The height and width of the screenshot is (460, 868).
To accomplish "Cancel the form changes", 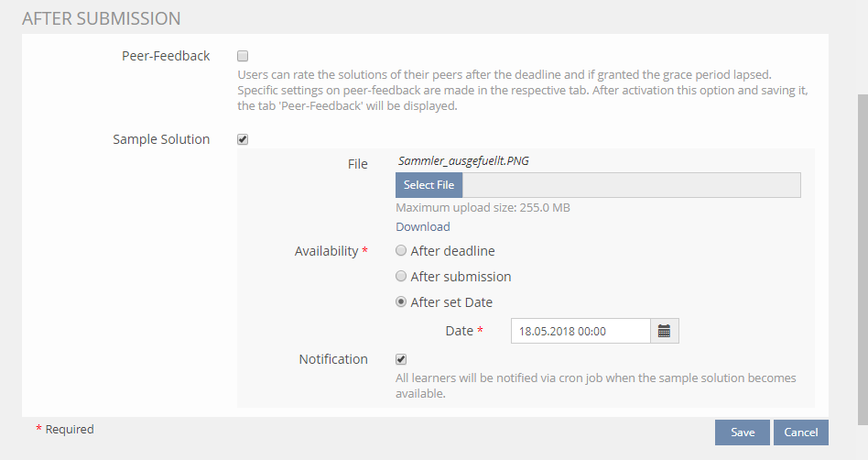I will pyautogui.click(x=800, y=433).
